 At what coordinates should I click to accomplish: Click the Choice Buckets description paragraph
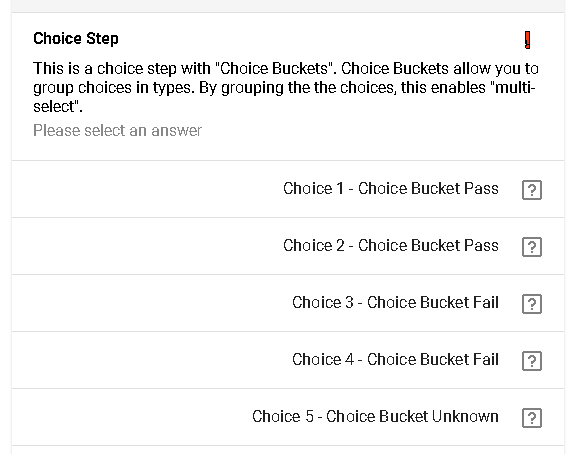tap(286, 87)
